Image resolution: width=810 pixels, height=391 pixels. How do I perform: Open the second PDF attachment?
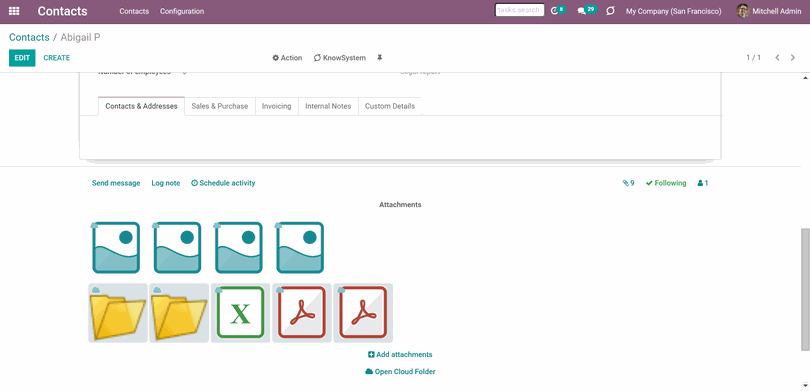(363, 312)
